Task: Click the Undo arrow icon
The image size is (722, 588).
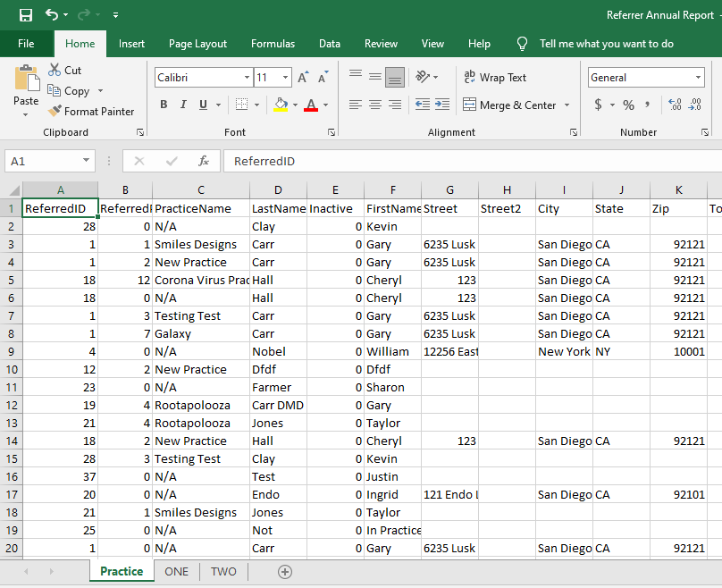Action: click(x=52, y=15)
